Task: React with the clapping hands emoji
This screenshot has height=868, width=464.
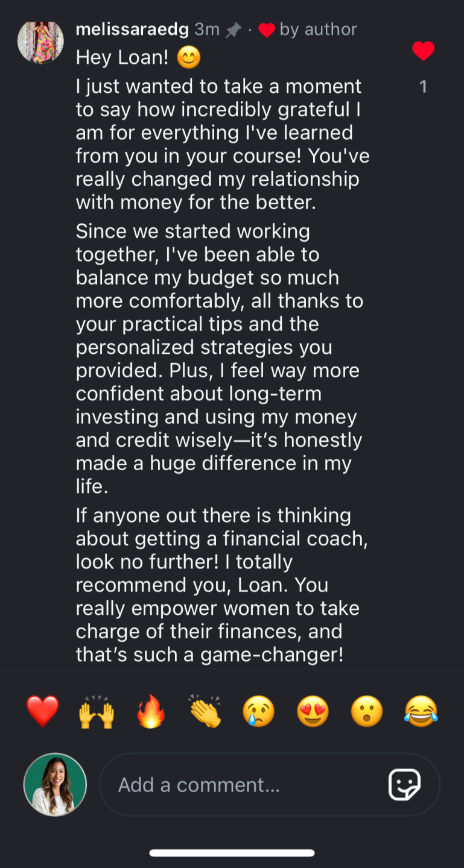Action: [x=205, y=711]
